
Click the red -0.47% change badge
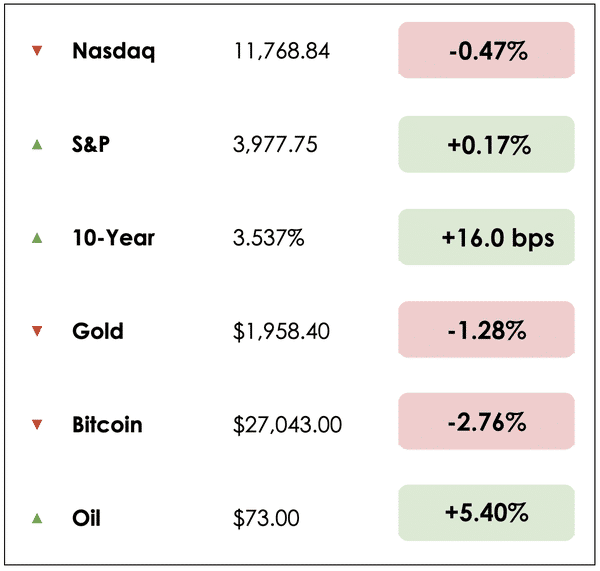pyautogui.click(x=487, y=51)
